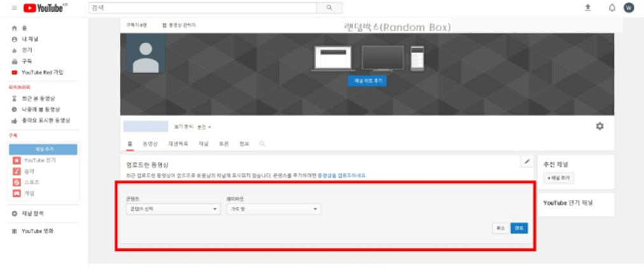Click the 완료 done button
644x268 pixels.
(x=519, y=228)
